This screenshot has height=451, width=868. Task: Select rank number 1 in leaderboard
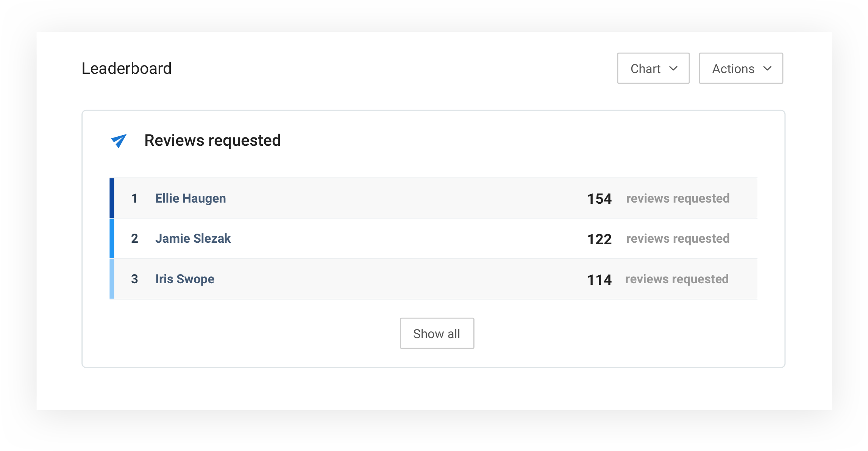134,198
